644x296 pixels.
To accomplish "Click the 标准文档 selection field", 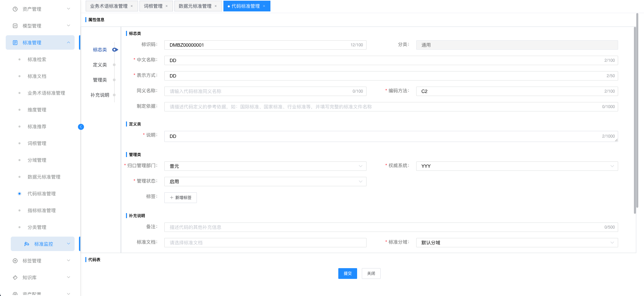I will coord(265,243).
